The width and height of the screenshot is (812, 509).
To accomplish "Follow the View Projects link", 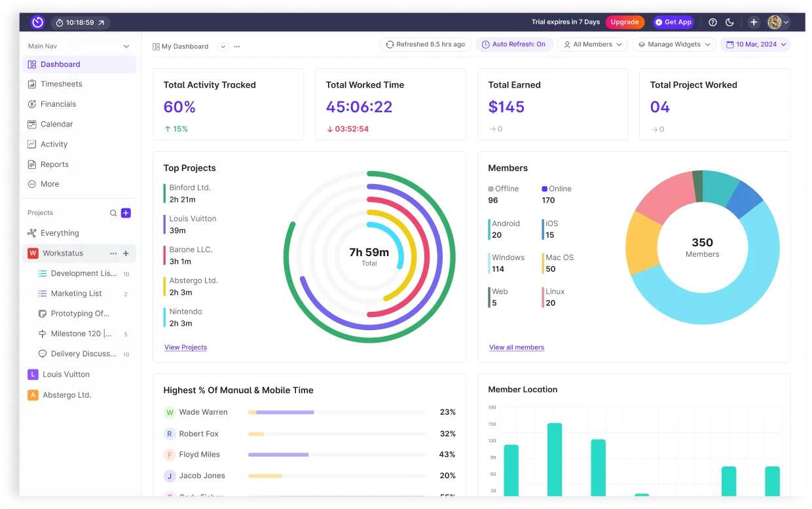I will (x=185, y=347).
